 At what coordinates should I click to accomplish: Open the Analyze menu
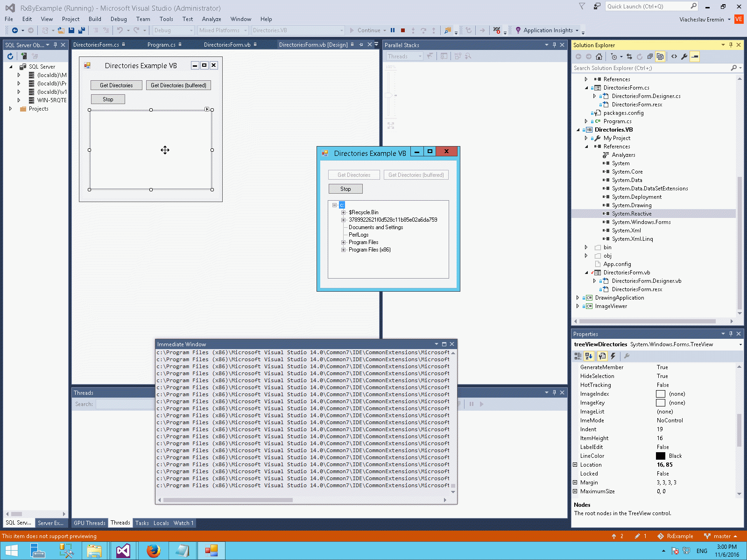(211, 19)
